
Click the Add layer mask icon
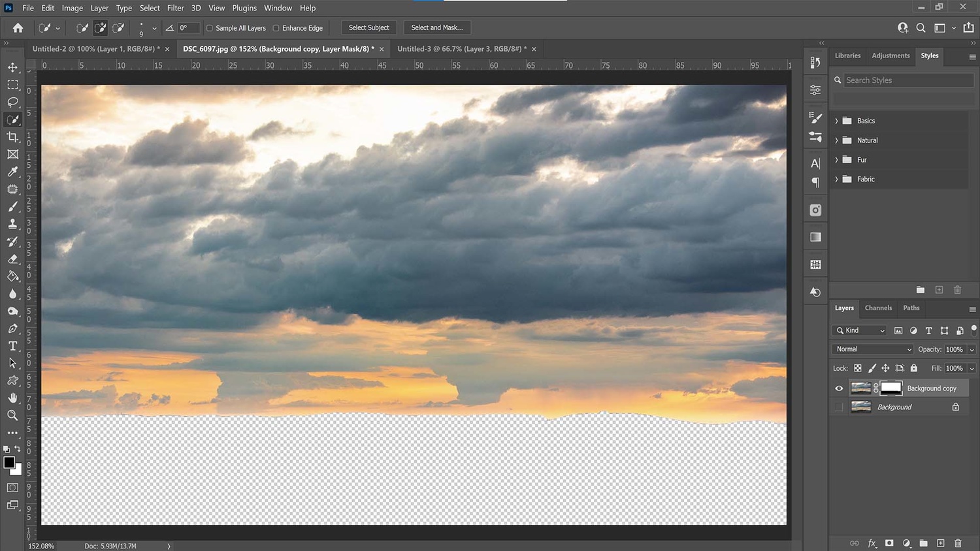point(889,543)
